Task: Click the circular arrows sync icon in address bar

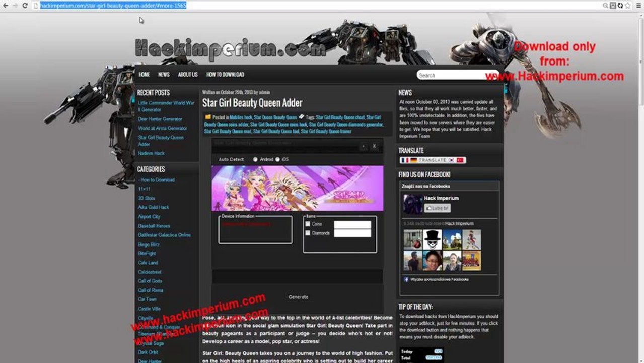Action: [620, 6]
